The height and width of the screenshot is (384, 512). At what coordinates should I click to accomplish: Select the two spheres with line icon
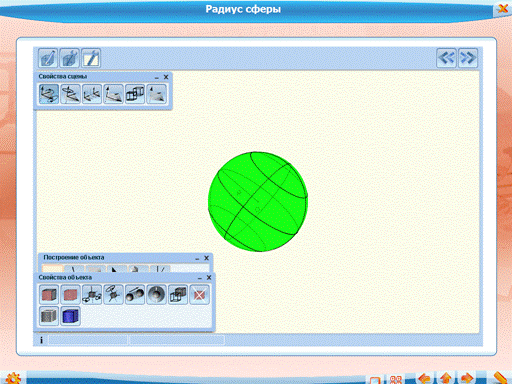click(x=135, y=295)
